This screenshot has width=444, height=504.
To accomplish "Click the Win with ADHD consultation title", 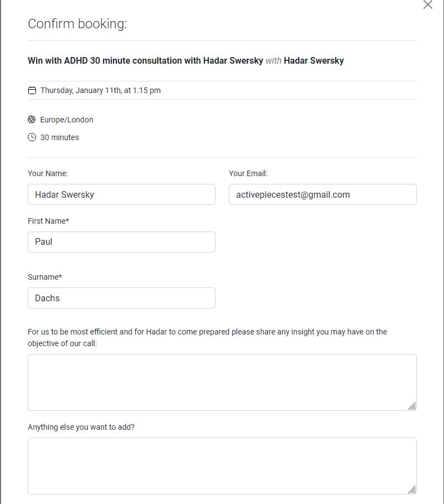I will pyautogui.click(x=145, y=60).
